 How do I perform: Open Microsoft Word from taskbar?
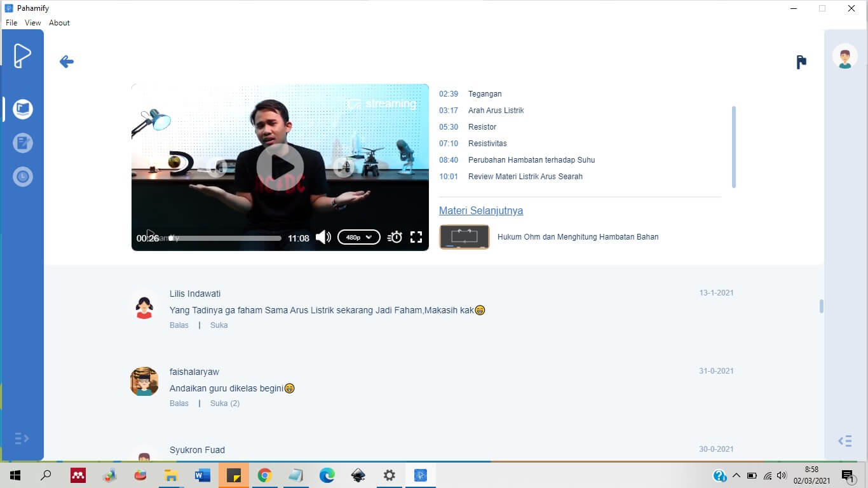203,475
